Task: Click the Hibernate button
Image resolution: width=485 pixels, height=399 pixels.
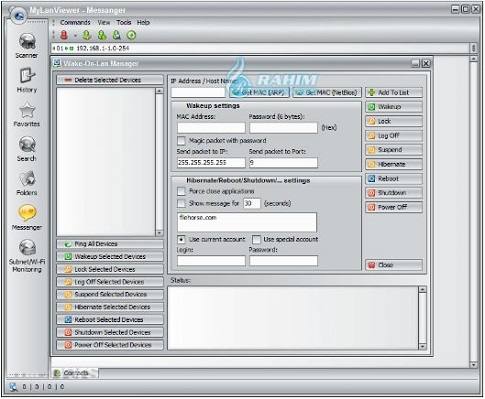Action: (394, 164)
